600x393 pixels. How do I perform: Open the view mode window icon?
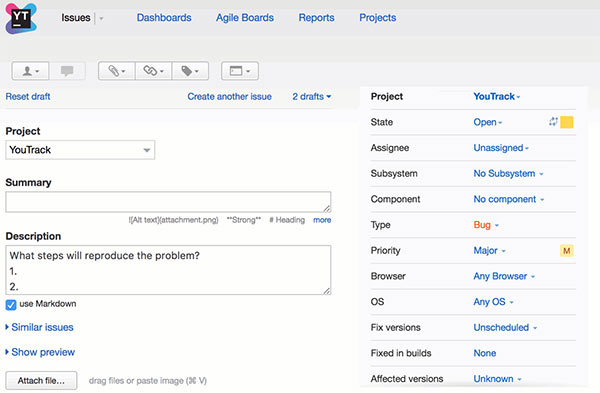(x=240, y=71)
